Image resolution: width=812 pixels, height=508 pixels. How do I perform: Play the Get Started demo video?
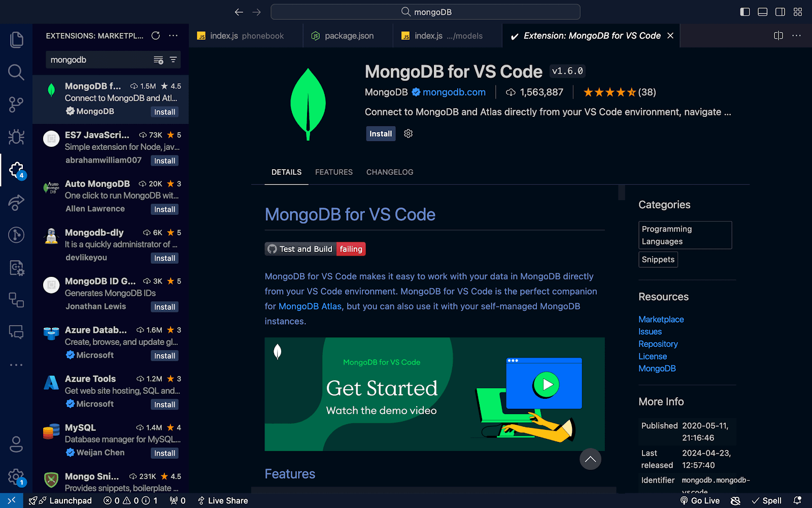click(546, 385)
